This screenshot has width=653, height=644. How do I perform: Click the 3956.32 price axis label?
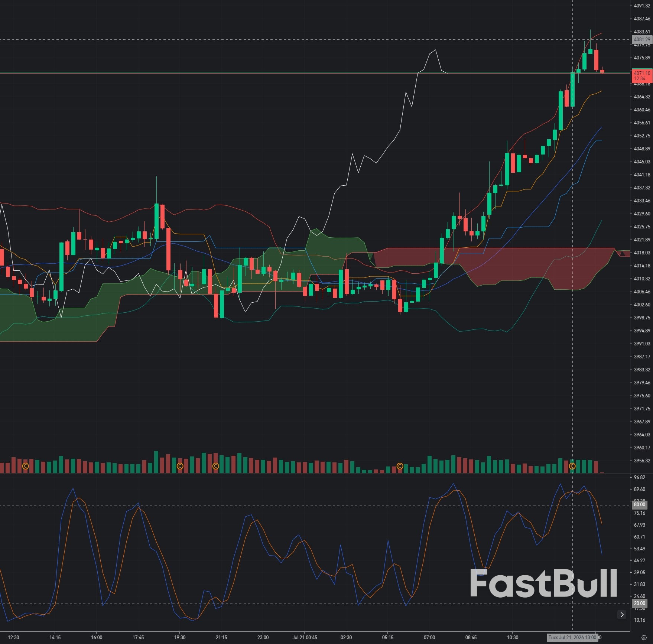tap(642, 461)
